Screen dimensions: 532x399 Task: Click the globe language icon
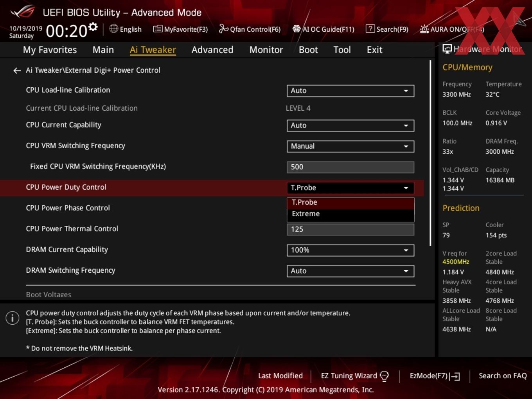[x=113, y=29]
